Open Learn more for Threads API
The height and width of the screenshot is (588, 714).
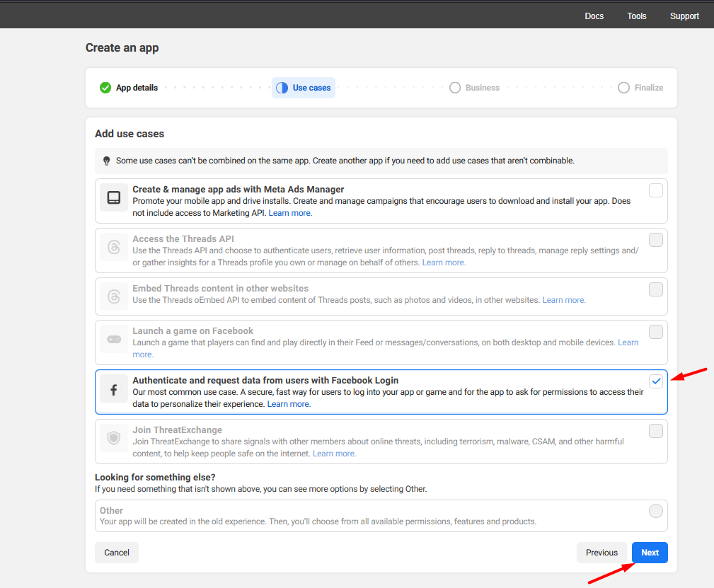[x=444, y=263]
